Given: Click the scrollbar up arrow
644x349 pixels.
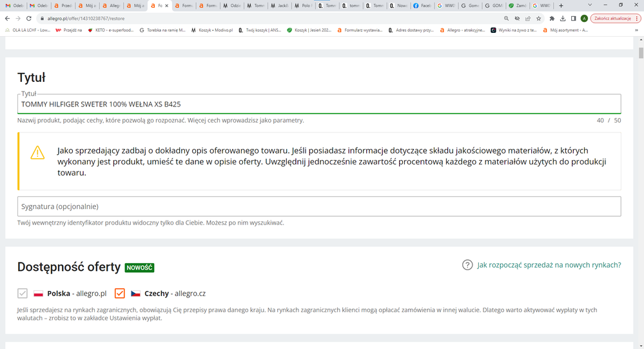Looking at the screenshot, I should click(x=641, y=40).
